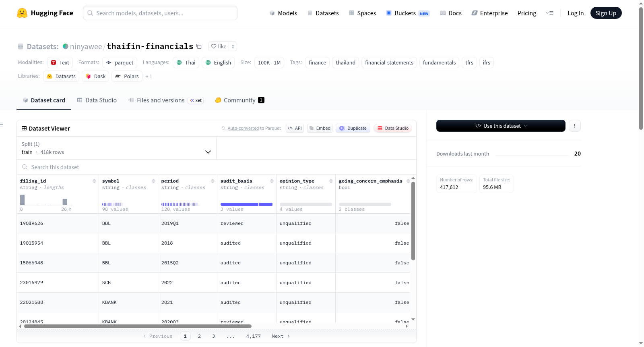
Task: Click the financial-statements tag
Action: 389,62
